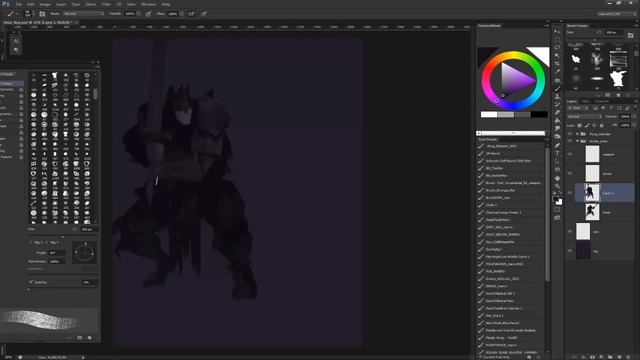Toggle pressure for size icon
This screenshot has width=640, height=360.
point(204,14)
